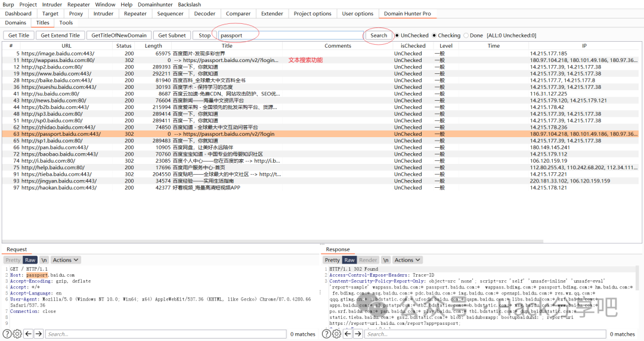Focus the Response panel search field
The width and height of the screenshot is (644, 341).
coord(485,334)
